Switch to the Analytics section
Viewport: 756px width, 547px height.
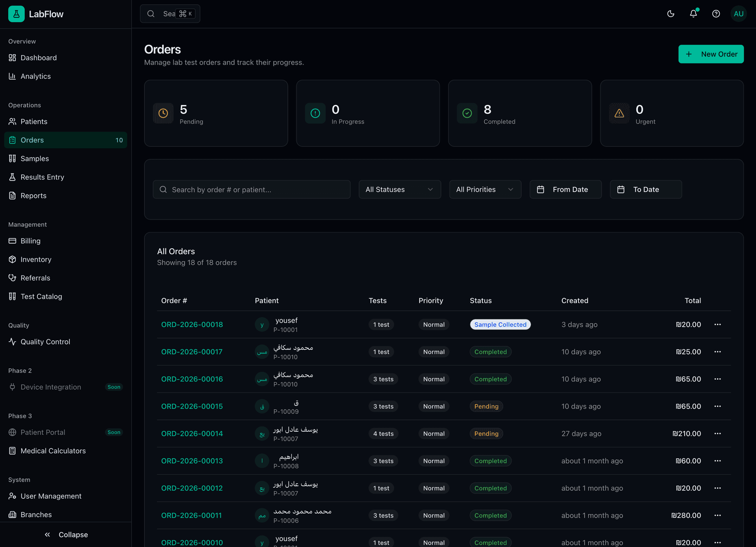(x=35, y=76)
